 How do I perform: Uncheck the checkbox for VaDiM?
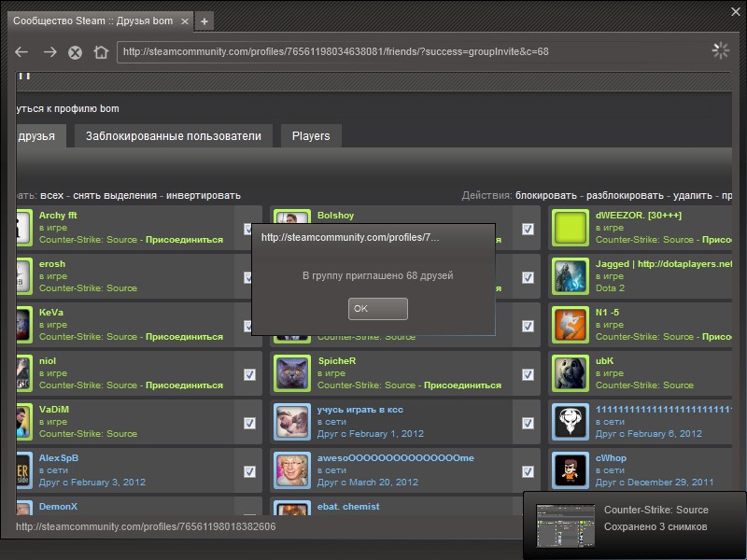[x=249, y=424]
